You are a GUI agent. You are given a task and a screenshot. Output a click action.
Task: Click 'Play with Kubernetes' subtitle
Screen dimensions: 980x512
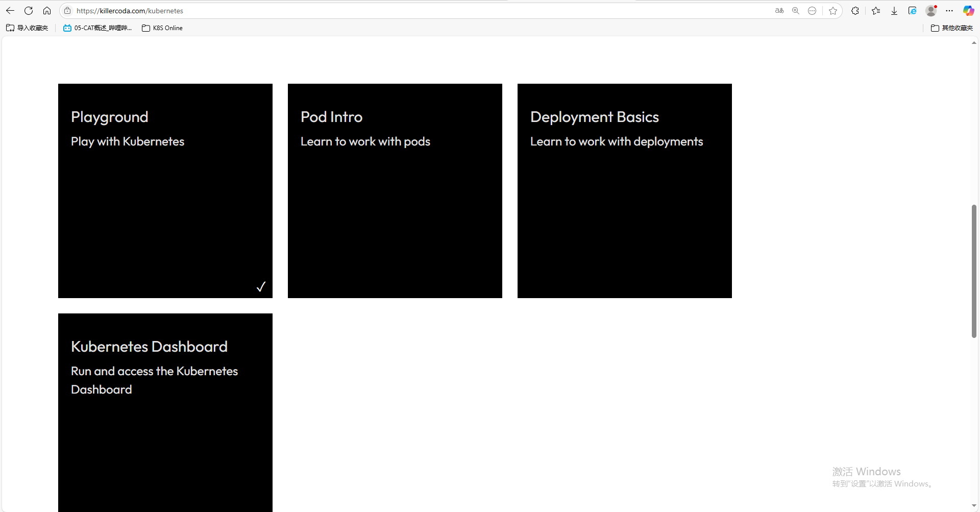click(128, 141)
